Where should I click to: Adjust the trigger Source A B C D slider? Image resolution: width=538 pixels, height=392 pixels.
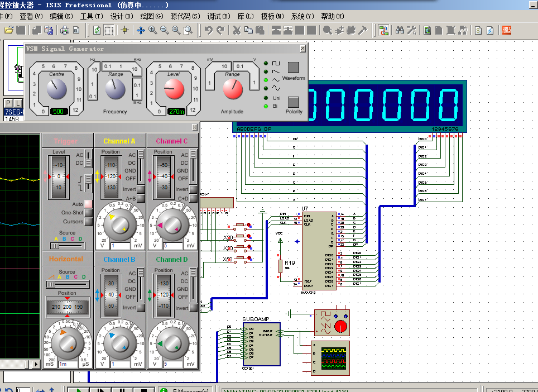coord(67,246)
